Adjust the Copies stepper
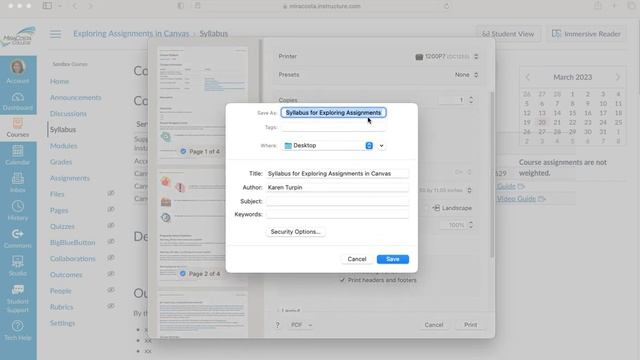 click(x=471, y=100)
